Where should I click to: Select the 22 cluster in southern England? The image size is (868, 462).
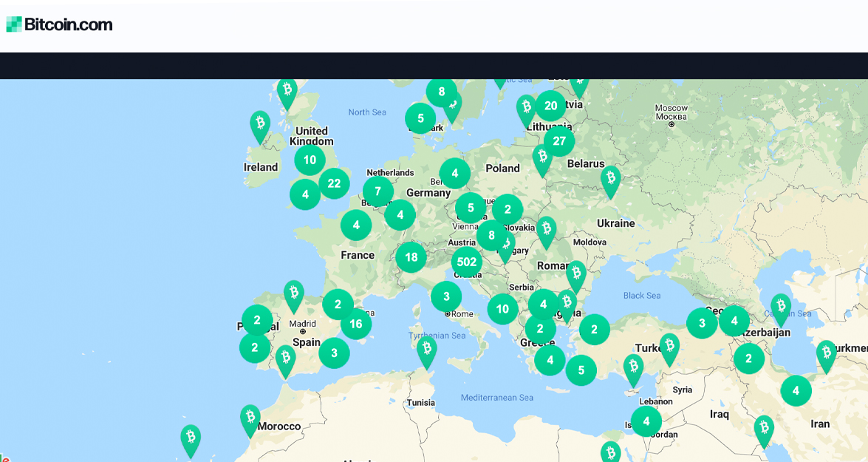tap(334, 183)
